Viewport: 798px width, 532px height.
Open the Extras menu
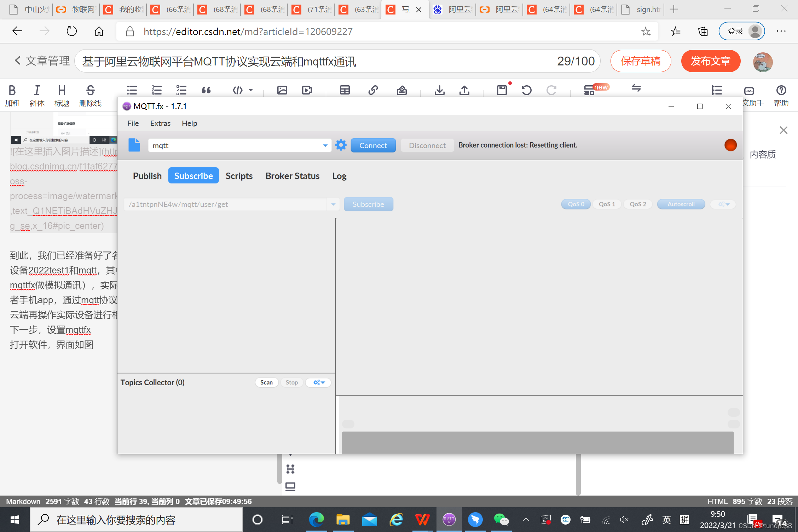coord(160,123)
